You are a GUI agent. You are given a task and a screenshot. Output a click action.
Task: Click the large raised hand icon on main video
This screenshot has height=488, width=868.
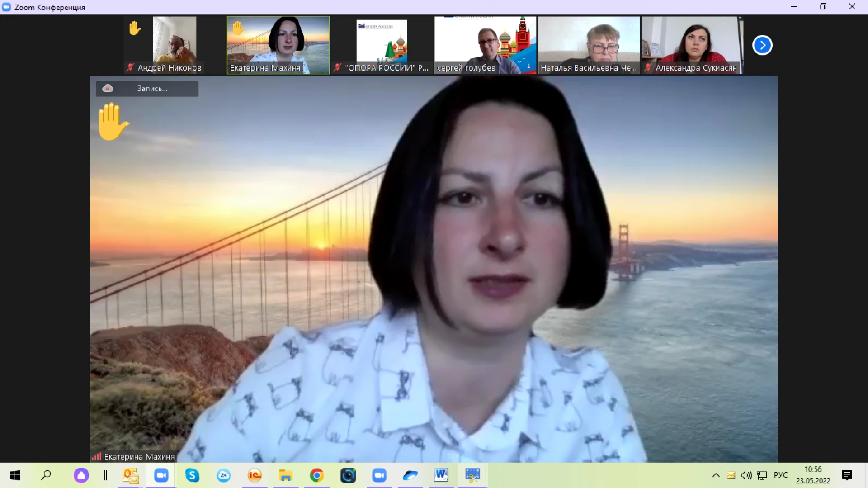click(x=113, y=121)
